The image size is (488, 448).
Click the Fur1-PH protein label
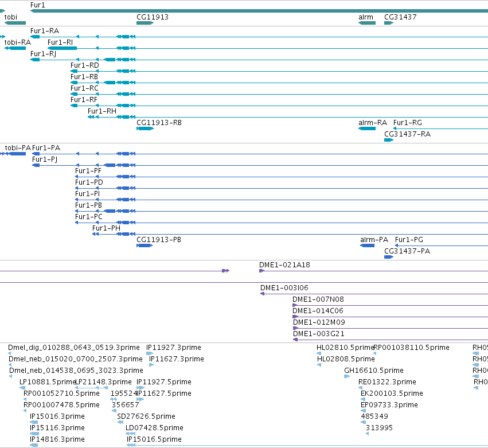(107, 228)
